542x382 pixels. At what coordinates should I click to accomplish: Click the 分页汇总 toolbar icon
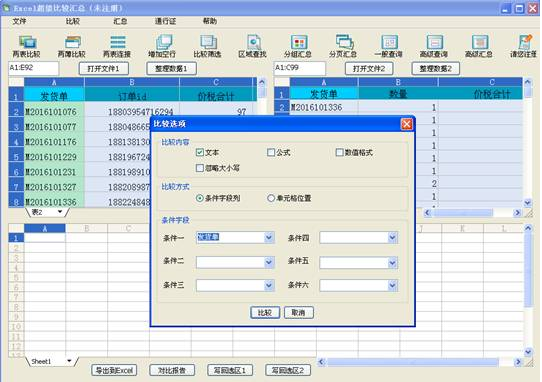click(344, 42)
